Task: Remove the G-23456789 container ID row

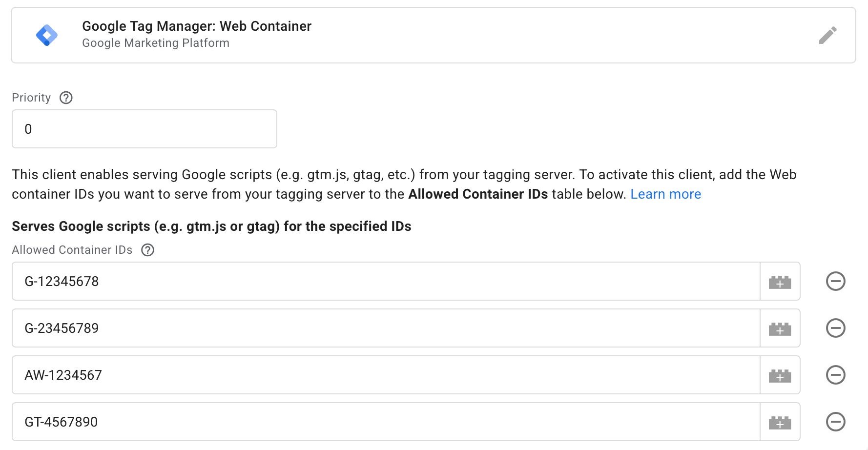Action: pos(835,328)
